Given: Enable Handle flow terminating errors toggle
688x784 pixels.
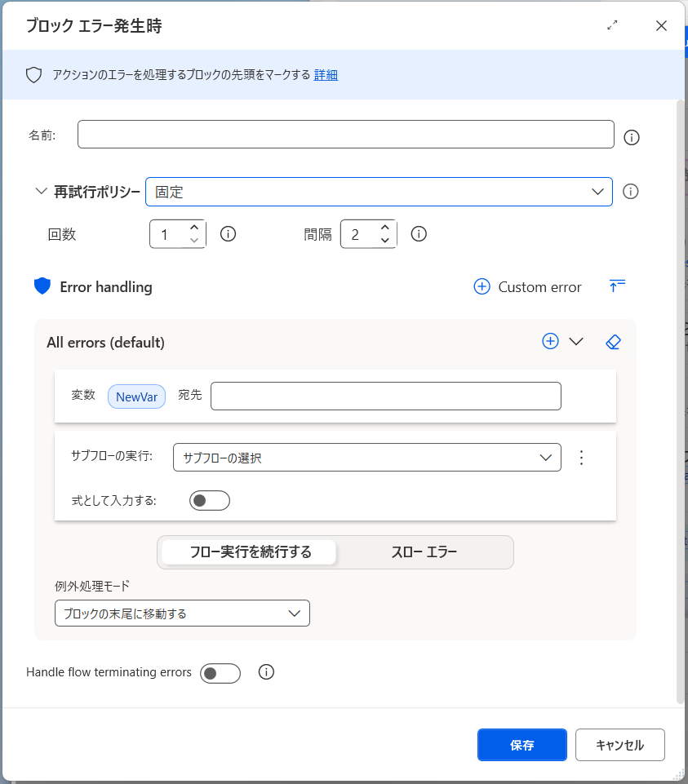Looking at the screenshot, I should point(220,673).
